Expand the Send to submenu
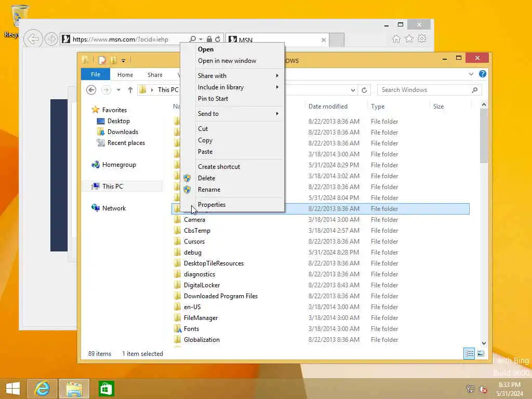532x399 pixels. coord(232,114)
